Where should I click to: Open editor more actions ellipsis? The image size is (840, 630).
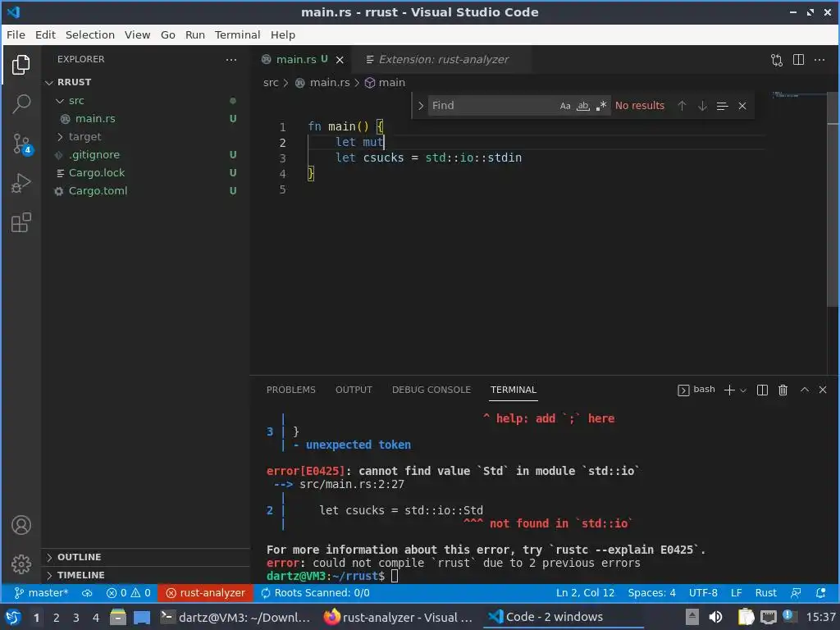[x=819, y=59]
